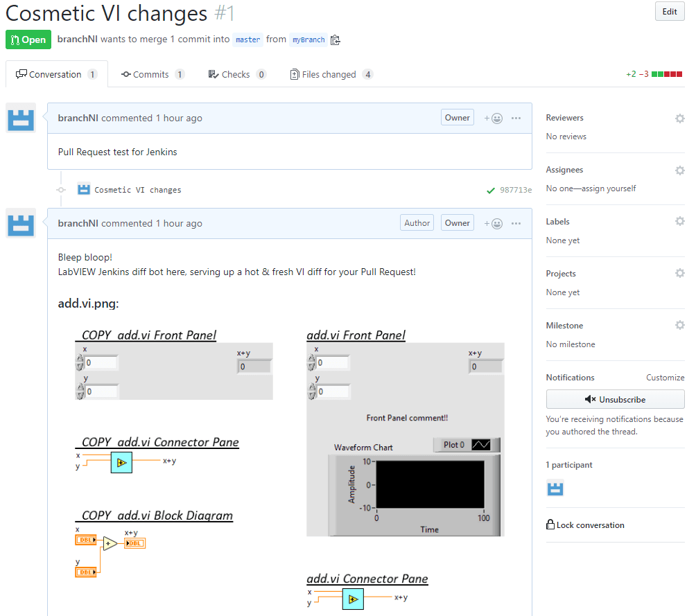Add a reaction to branchNI's first comment

tap(492, 117)
